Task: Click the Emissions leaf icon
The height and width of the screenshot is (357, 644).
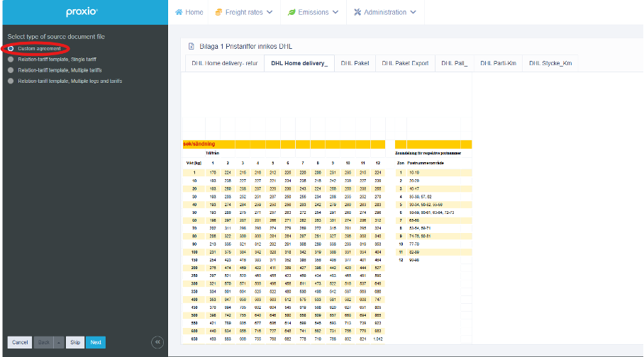Action: [x=292, y=12]
